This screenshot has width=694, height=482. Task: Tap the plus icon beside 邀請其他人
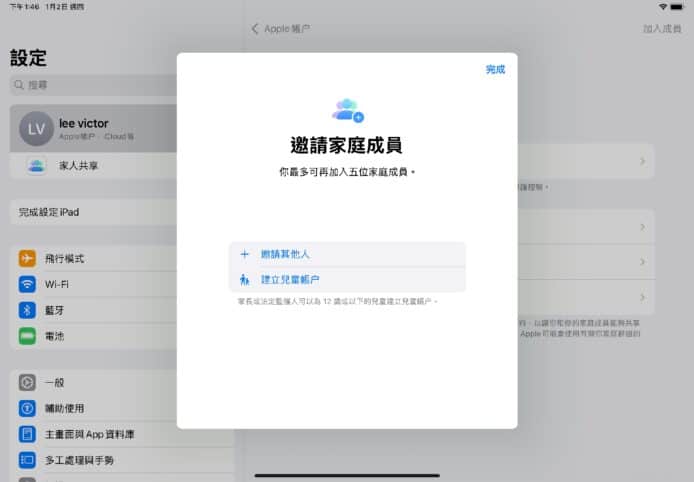pos(244,254)
